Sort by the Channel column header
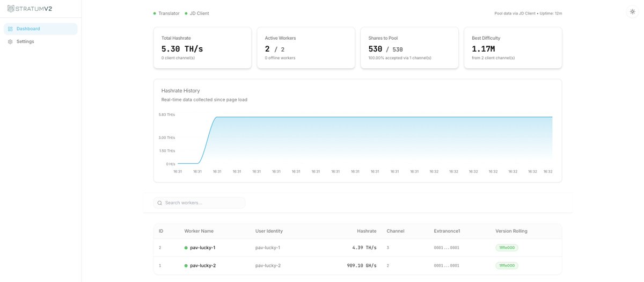The width and height of the screenshot is (644, 282). tap(396, 231)
